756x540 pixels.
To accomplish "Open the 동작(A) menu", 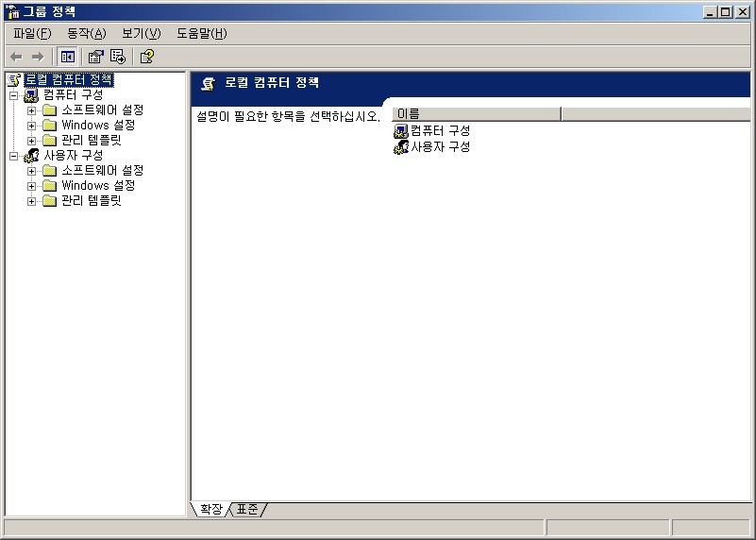I will point(86,33).
